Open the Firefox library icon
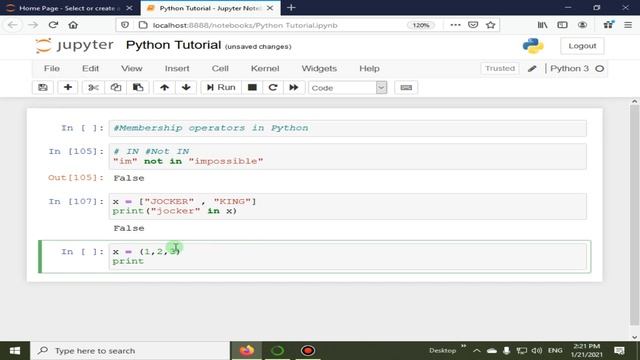Image resolution: width=640 pixels, height=360 pixels. [x=542, y=25]
